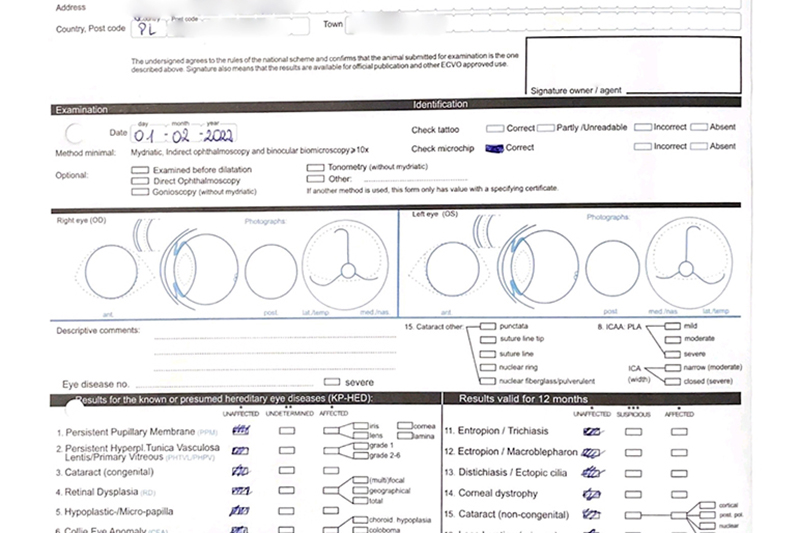Tick the cornea box for PPM affected

pyautogui.click(x=405, y=425)
